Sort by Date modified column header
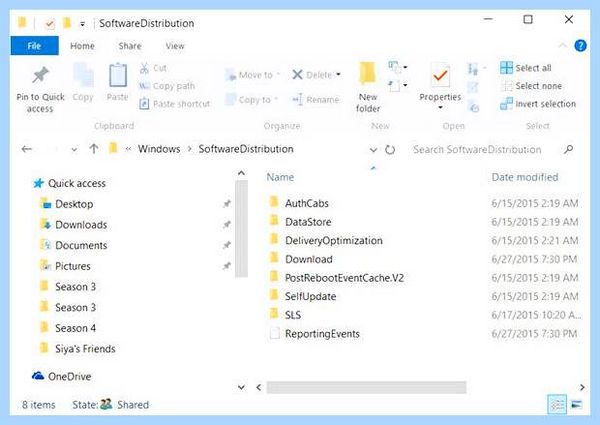 click(x=525, y=177)
